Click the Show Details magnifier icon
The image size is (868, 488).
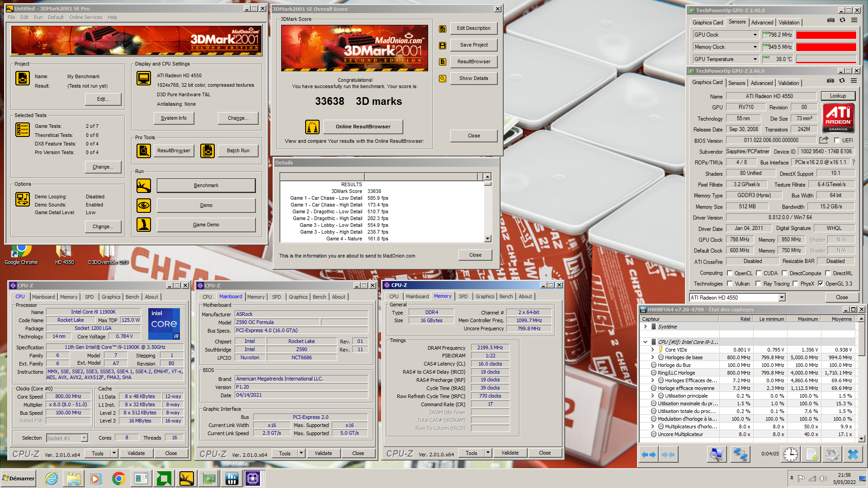coord(443,79)
